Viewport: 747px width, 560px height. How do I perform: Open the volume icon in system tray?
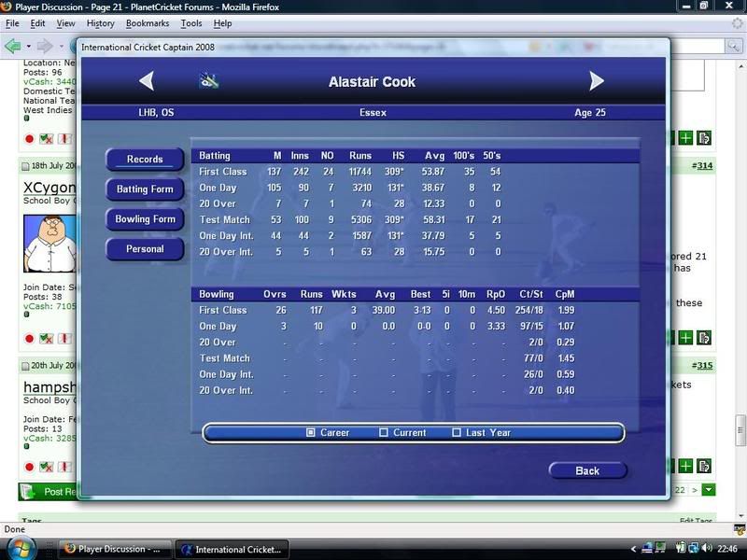coord(707,548)
